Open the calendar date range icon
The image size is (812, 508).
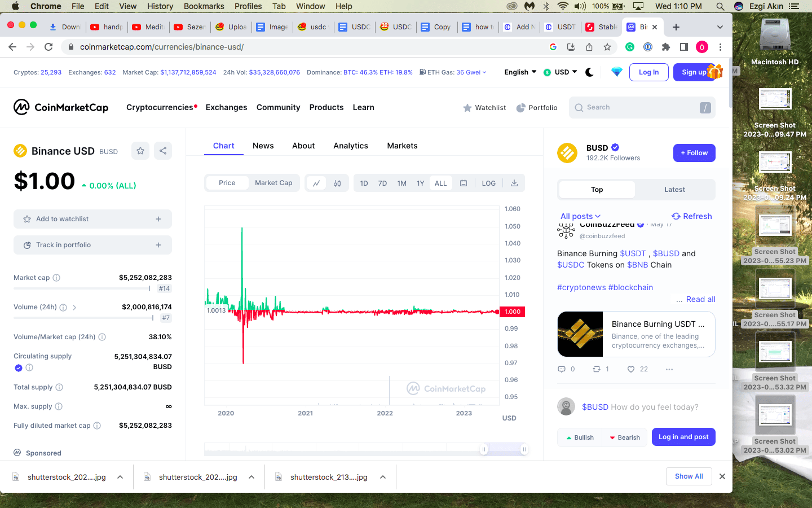coord(464,183)
